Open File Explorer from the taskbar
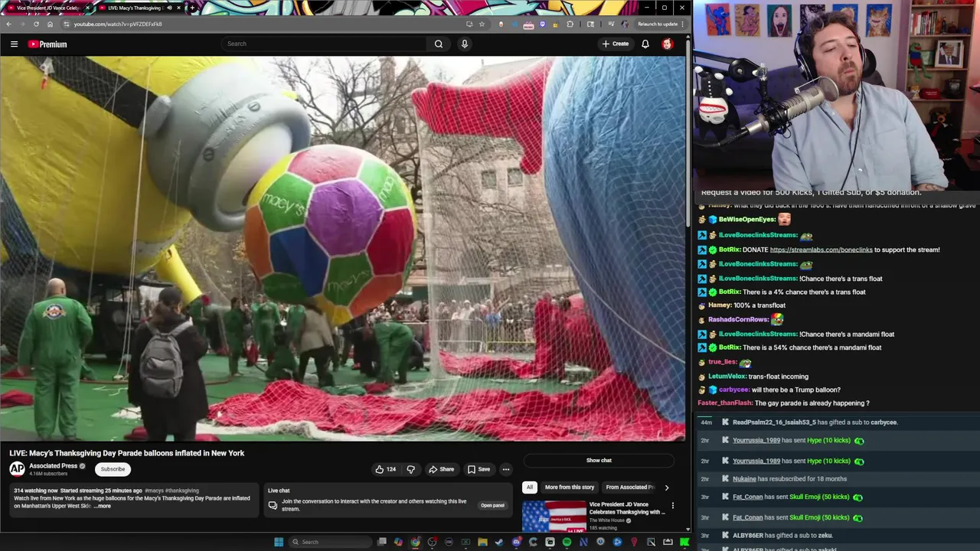Screen dimensions: 980x551 [x=482, y=542]
